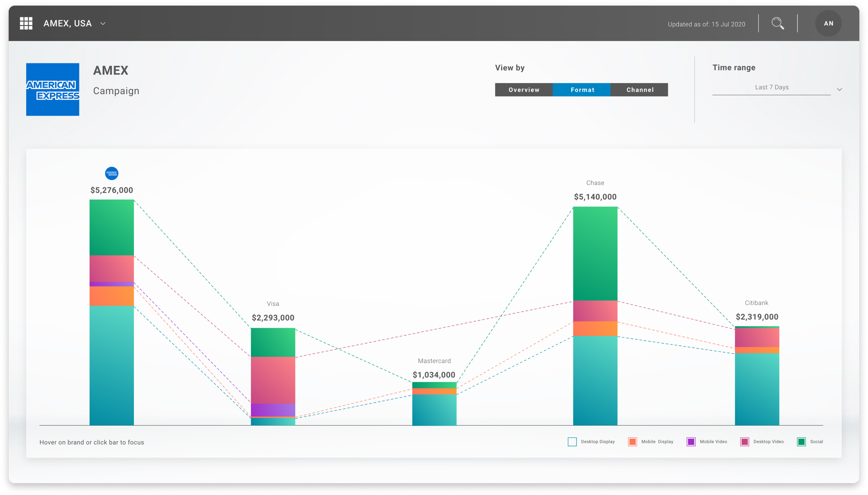Image resolution: width=868 pixels, height=495 pixels.
Task: Open the AN user avatar
Action: point(828,23)
